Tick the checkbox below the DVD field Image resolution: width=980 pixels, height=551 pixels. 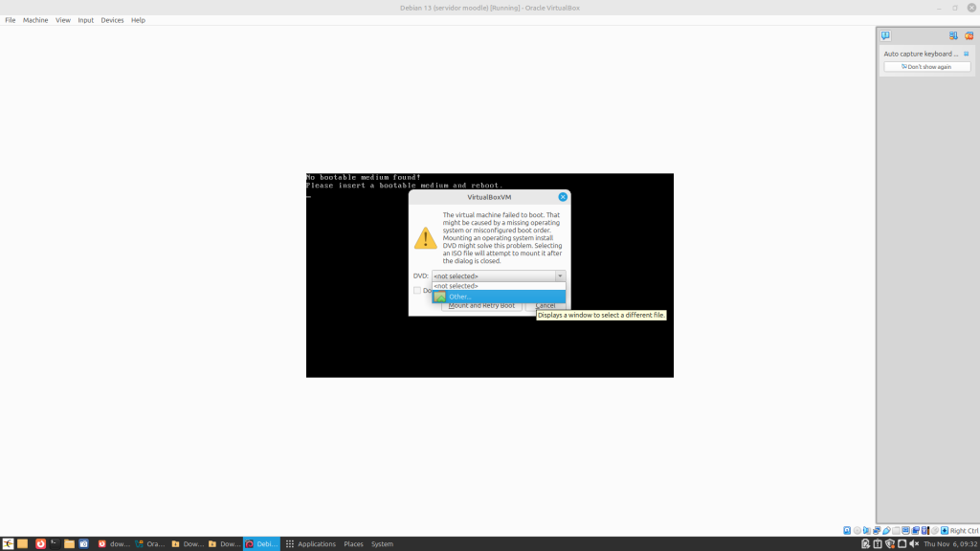click(x=417, y=291)
